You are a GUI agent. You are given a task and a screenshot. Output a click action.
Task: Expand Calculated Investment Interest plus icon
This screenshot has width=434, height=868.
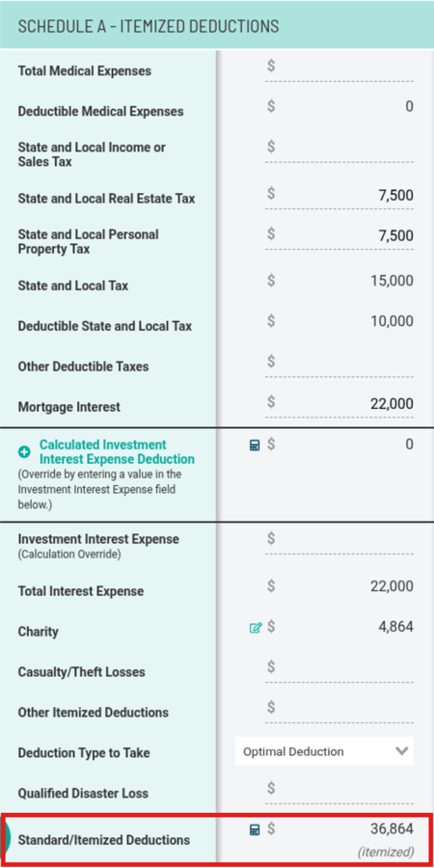click(x=24, y=452)
